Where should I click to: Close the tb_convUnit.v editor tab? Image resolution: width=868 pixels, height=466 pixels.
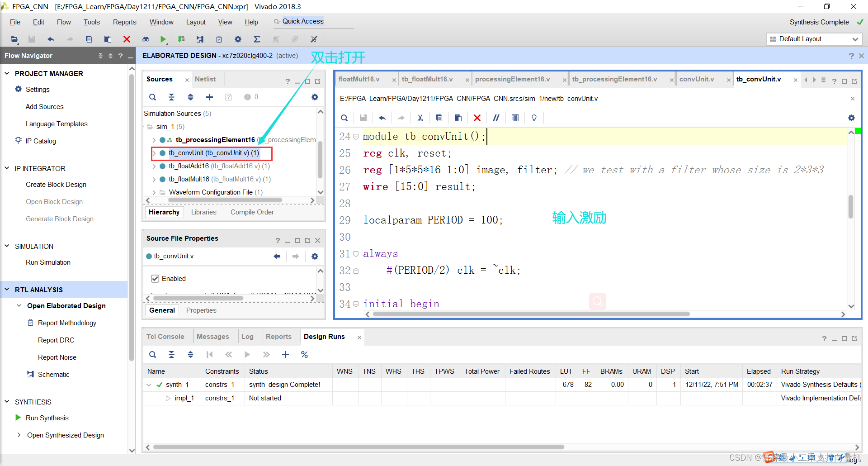[x=795, y=80]
